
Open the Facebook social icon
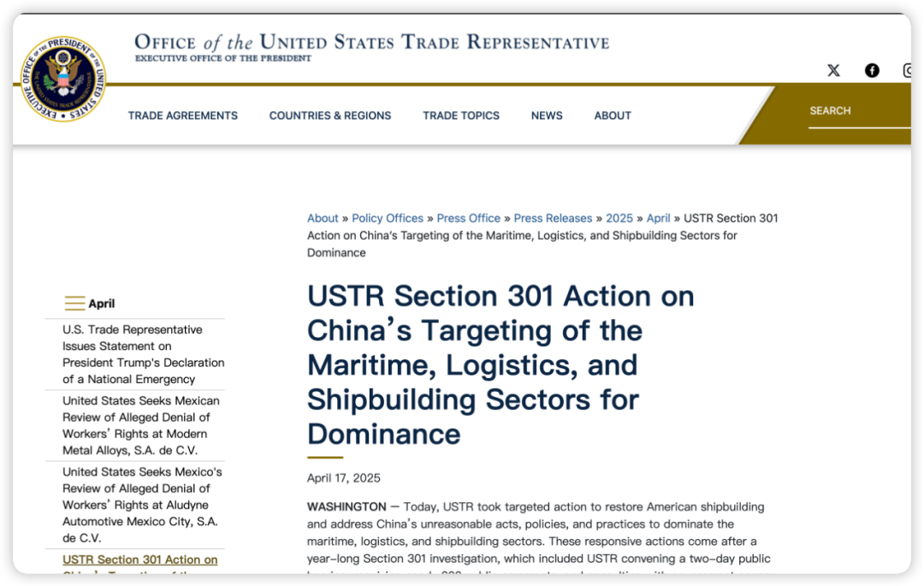tap(872, 71)
